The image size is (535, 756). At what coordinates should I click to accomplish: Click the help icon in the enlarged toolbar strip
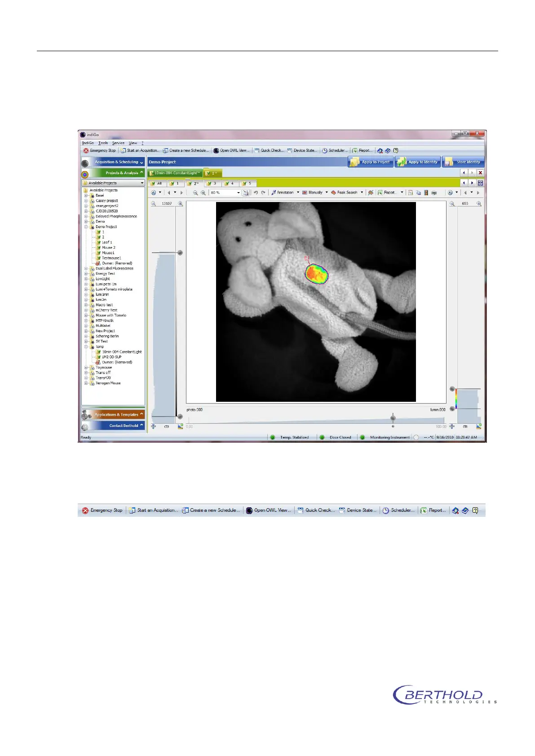476,510
